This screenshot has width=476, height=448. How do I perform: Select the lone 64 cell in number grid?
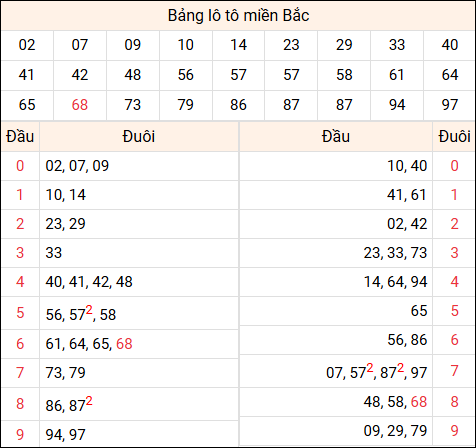coord(449,75)
